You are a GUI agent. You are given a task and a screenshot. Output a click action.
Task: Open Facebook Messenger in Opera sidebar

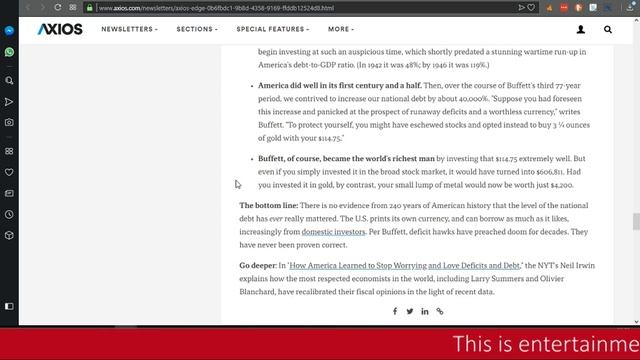(9, 31)
